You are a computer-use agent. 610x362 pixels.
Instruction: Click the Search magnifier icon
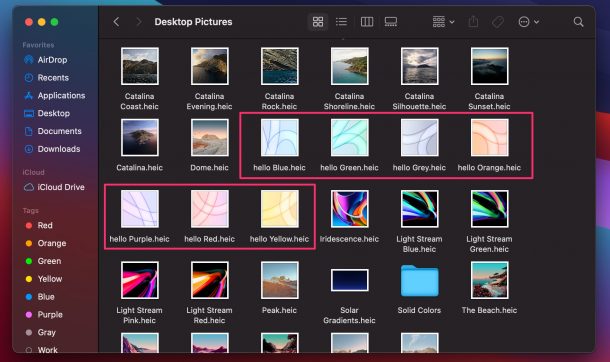tap(578, 22)
